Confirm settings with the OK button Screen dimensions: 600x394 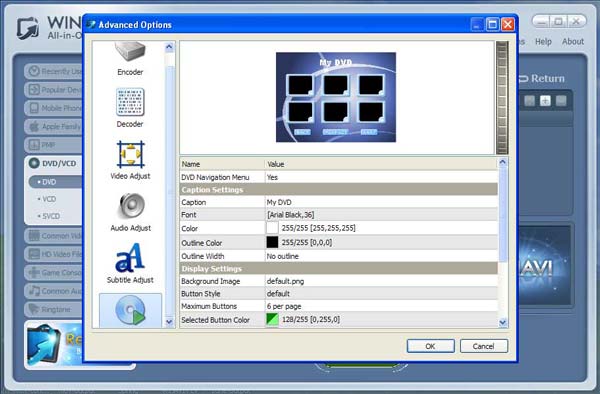(430, 346)
